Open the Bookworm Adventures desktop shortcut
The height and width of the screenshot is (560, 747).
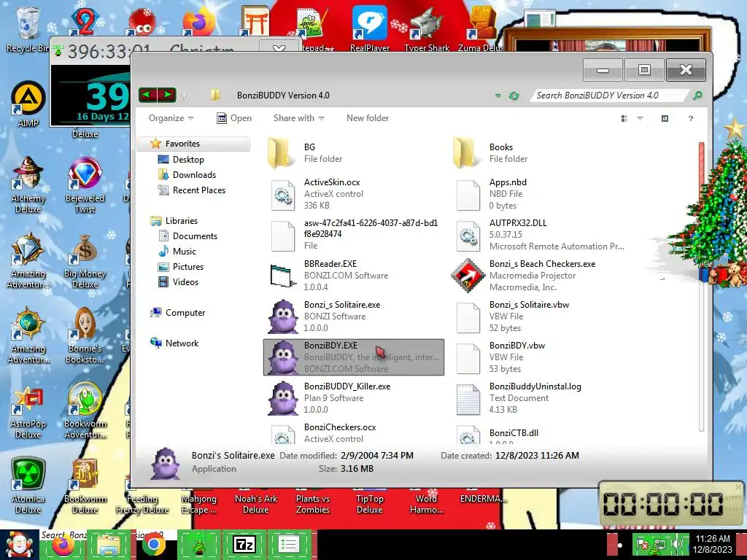click(85, 411)
